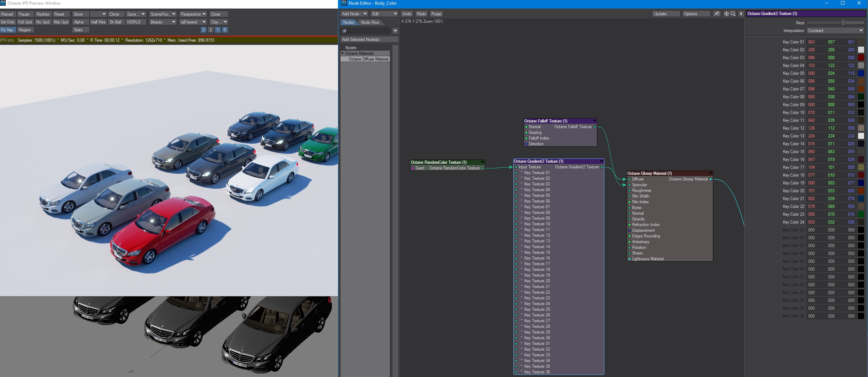Open the Add Node dropdown menu
The image size is (868, 377).
pyautogui.click(x=354, y=14)
